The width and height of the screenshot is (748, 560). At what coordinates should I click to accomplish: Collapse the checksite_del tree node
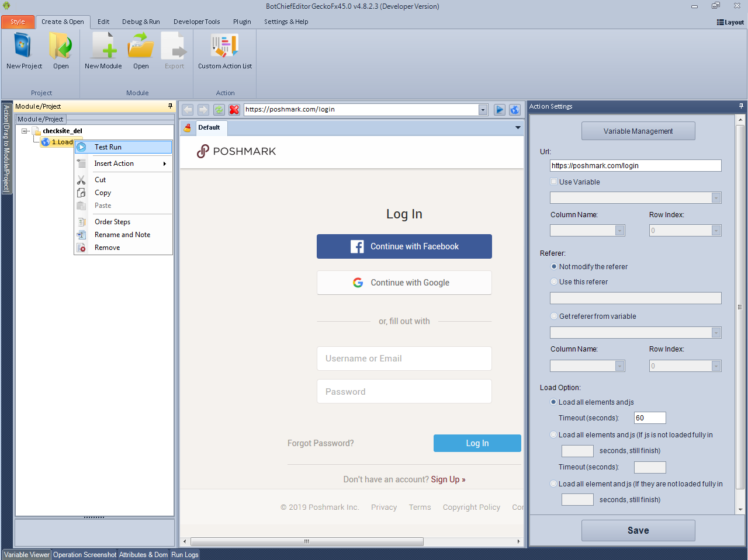click(25, 131)
